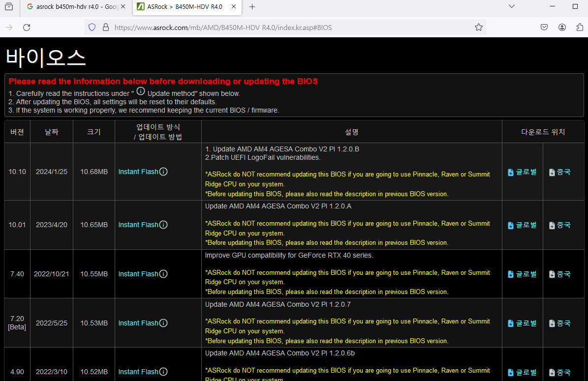Download BIOS 7.20 Beta from 글로벌 server

point(522,323)
